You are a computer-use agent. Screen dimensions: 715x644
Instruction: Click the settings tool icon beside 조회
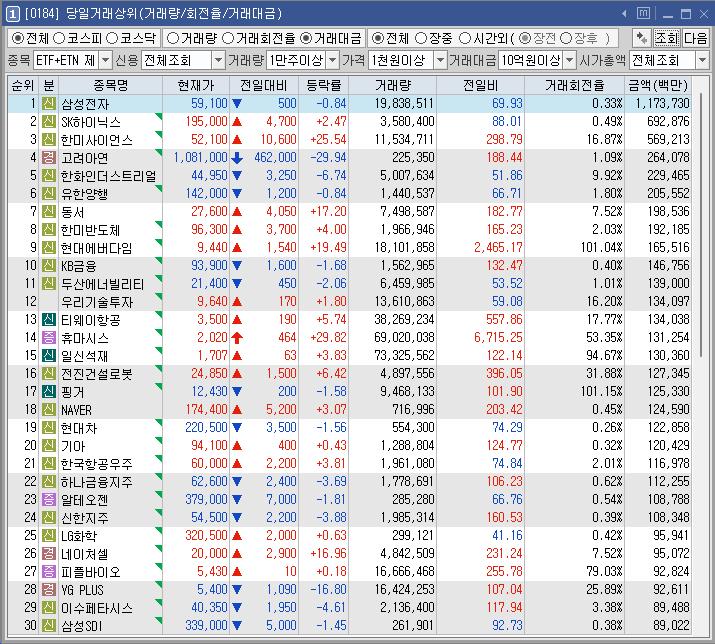[x=642, y=38]
